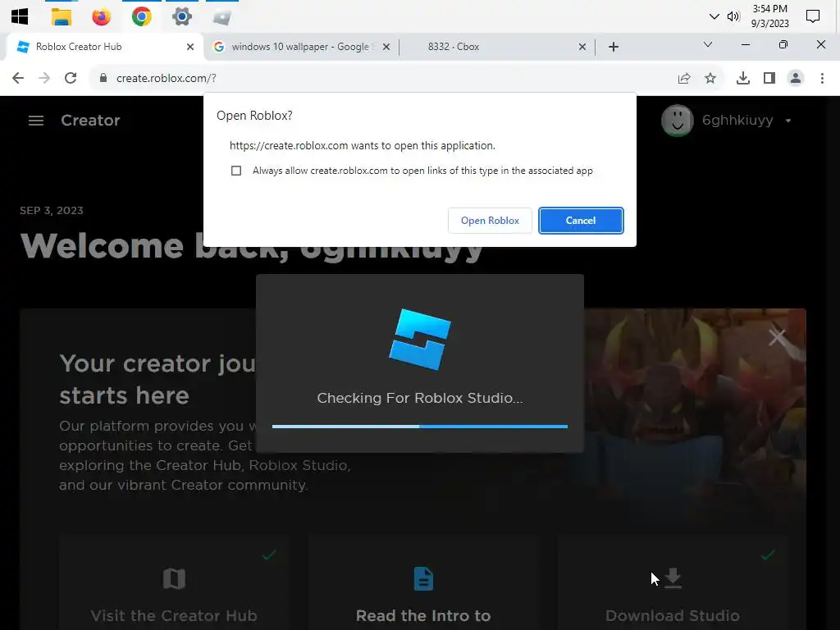Cancel the Open Roblox dialog
The height and width of the screenshot is (630, 840).
(581, 221)
